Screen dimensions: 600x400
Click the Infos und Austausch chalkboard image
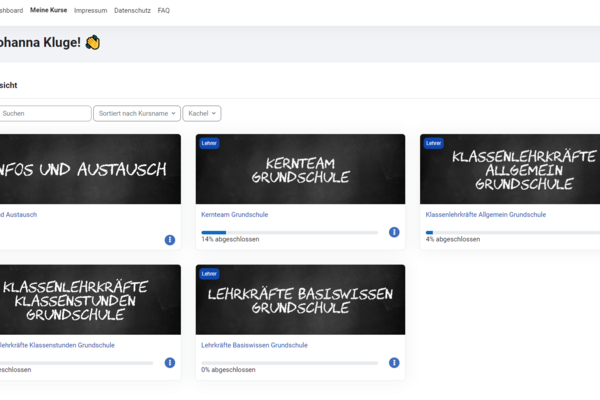[90, 169]
